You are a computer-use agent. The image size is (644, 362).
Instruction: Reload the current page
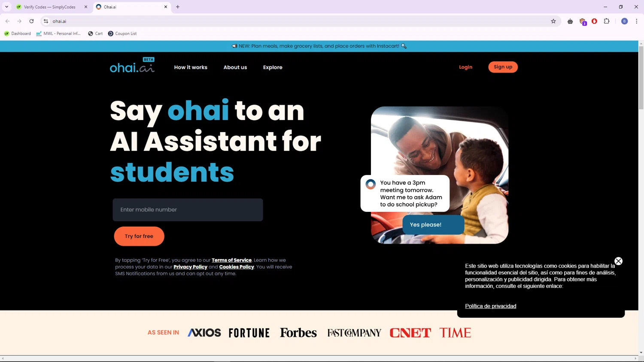tap(31, 21)
